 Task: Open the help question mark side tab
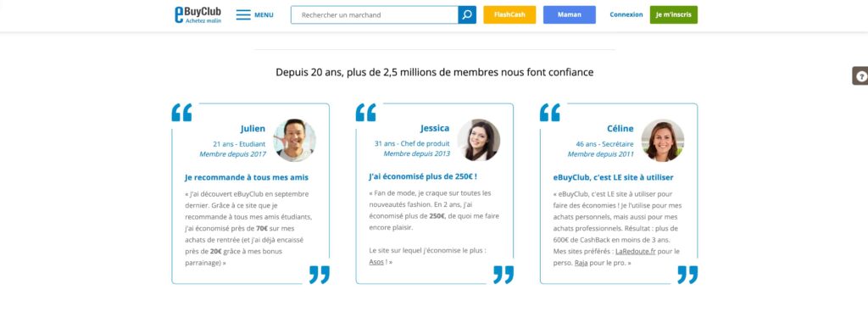coord(860,76)
